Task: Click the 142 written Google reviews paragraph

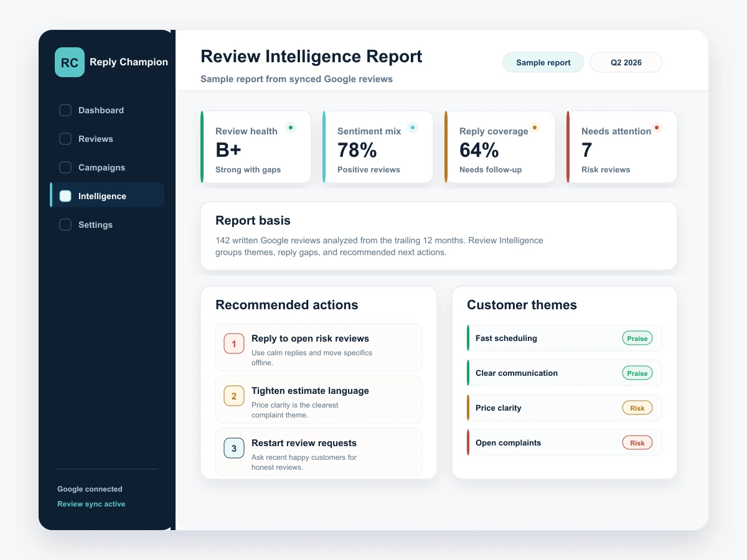Action: (x=379, y=246)
